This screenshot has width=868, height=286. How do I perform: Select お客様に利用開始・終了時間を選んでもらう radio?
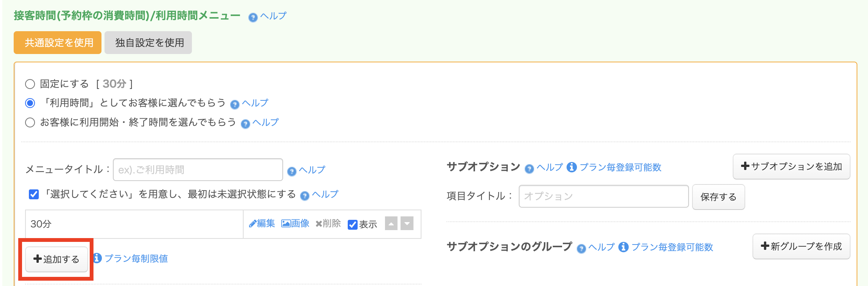(x=30, y=122)
